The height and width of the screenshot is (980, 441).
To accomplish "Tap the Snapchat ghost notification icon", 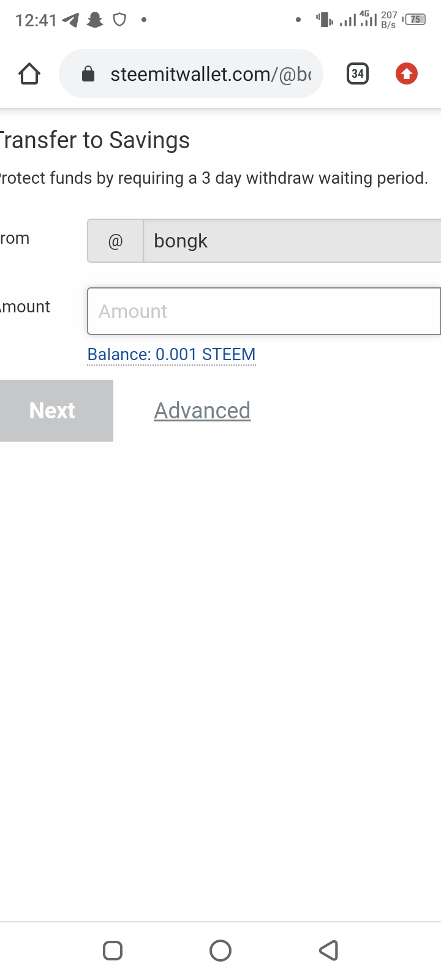I will coord(95,20).
